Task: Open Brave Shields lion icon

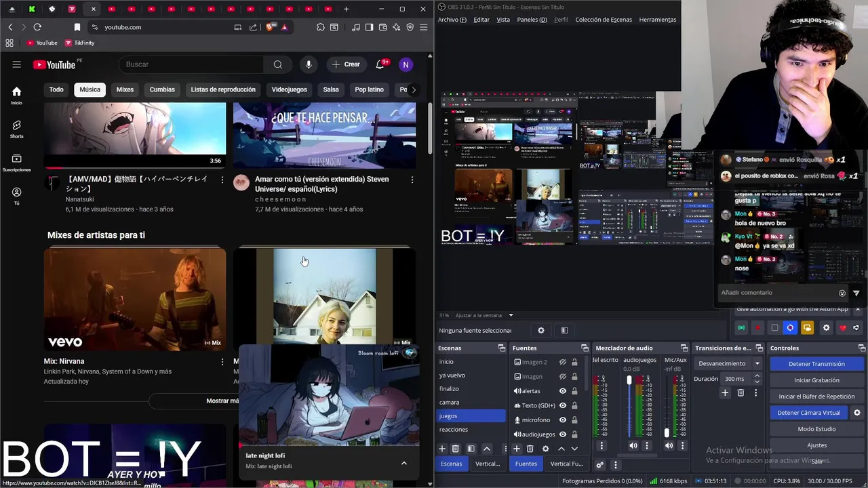Action: click(x=270, y=27)
